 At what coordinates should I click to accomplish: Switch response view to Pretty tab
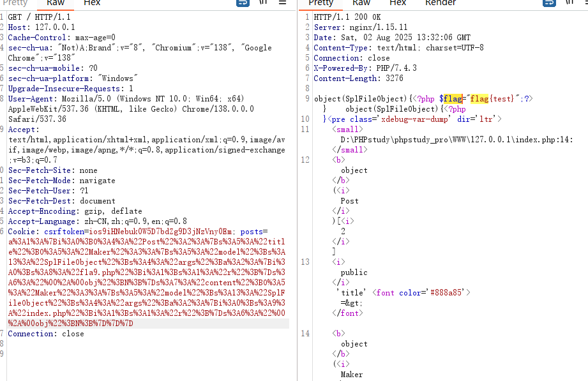point(320,3)
